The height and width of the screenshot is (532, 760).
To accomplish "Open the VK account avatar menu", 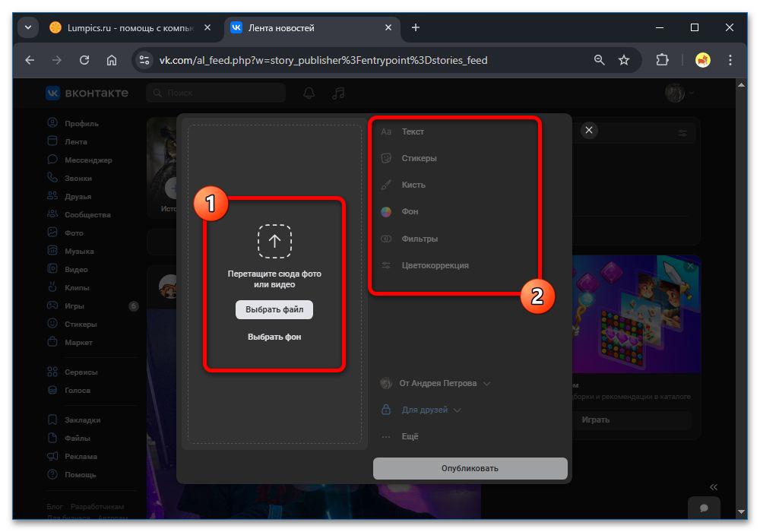I will coord(679,93).
